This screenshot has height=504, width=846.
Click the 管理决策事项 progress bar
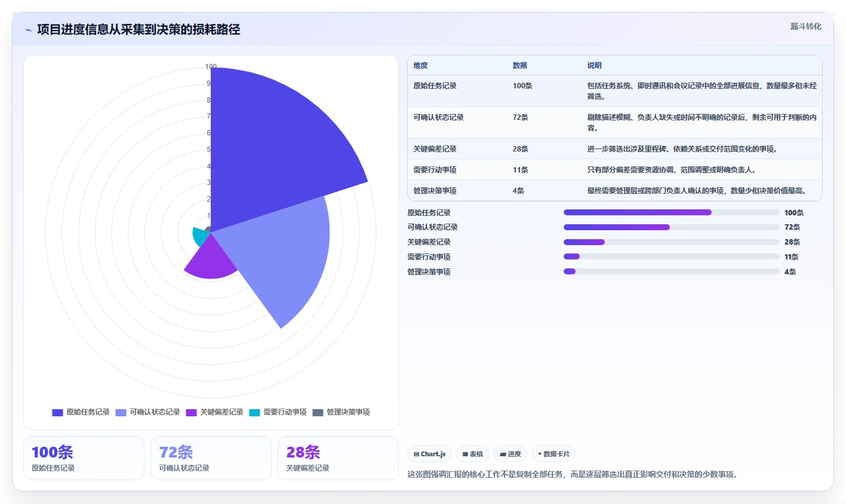tap(672, 271)
